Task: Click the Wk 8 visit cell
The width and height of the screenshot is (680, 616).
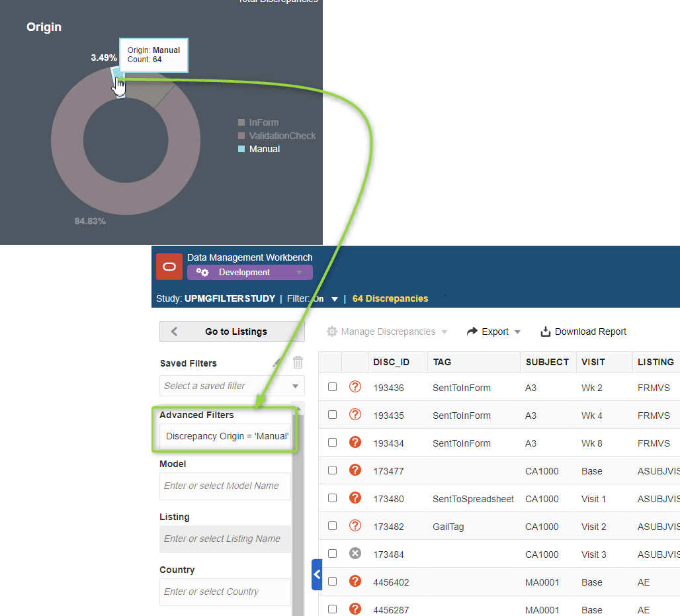Action: point(591,443)
